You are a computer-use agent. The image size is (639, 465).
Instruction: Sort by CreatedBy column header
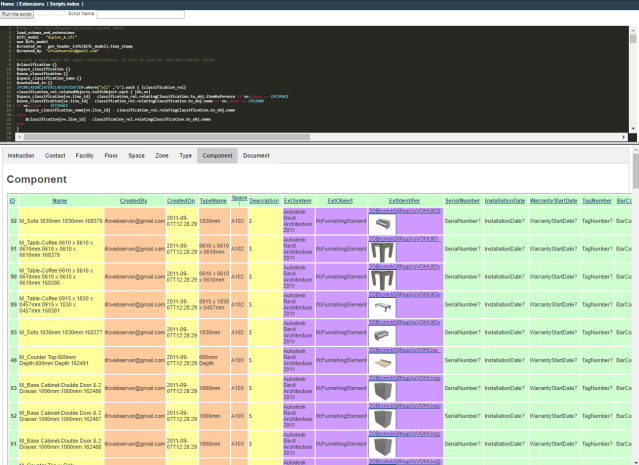click(x=133, y=201)
